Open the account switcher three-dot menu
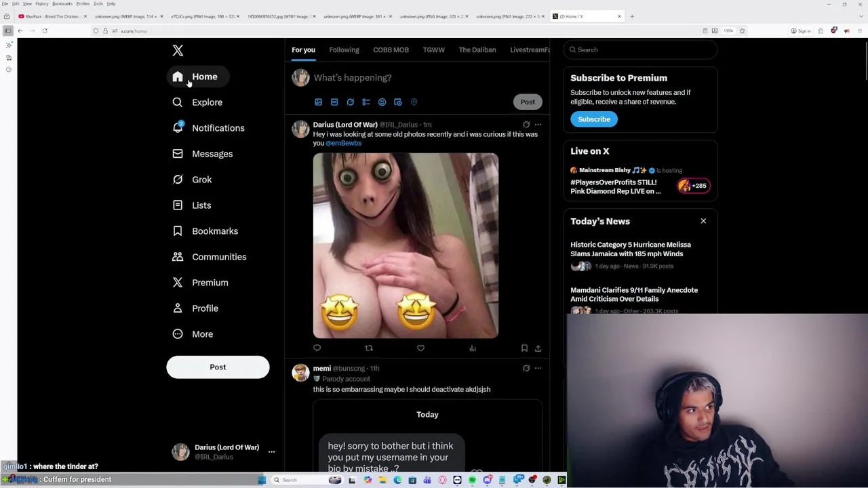 point(271,451)
